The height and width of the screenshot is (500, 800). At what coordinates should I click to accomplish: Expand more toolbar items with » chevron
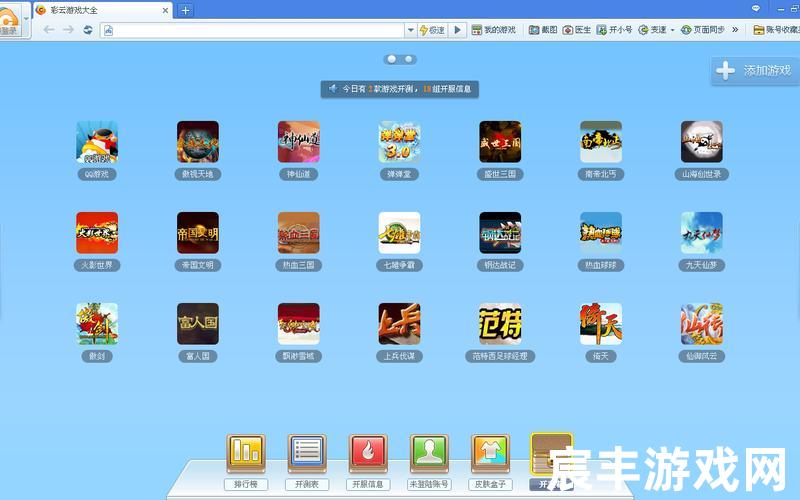click(735, 30)
